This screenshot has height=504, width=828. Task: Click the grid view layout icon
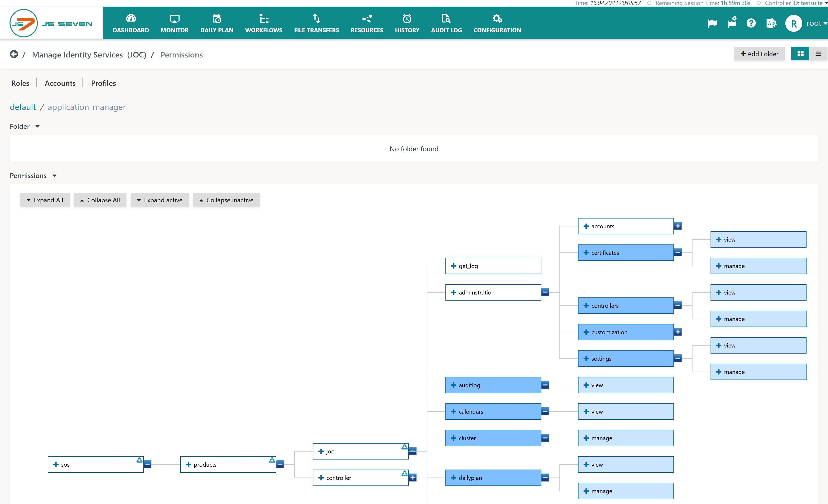(x=800, y=54)
